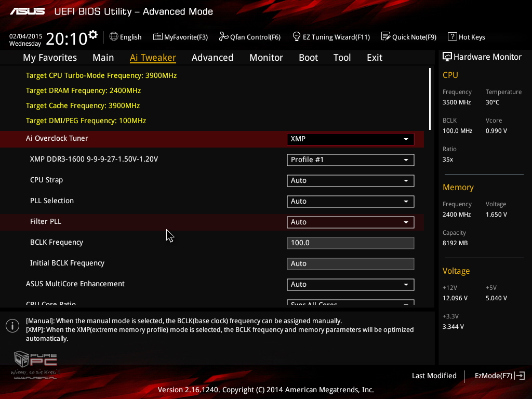Select the CPU Strap label
Screen dimensions: 532x399
46,180
